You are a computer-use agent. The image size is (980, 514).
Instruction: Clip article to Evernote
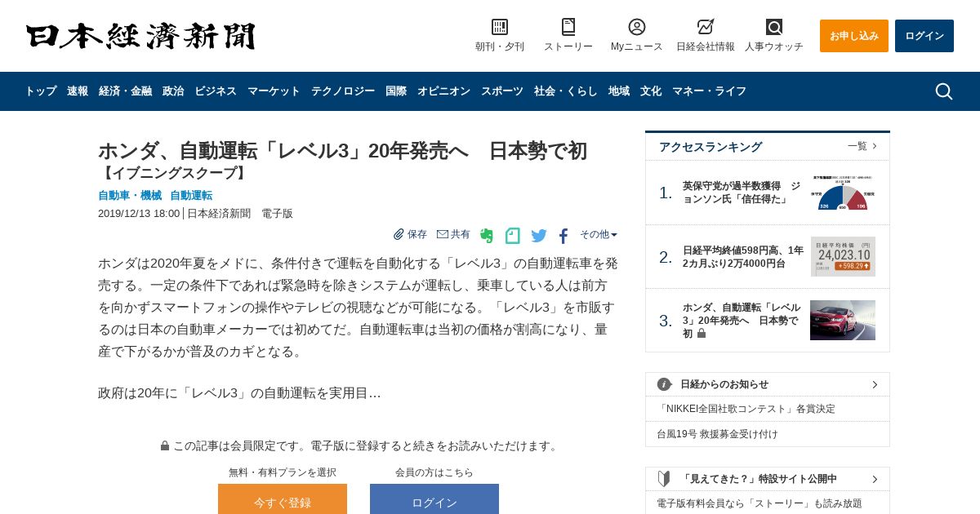487,236
